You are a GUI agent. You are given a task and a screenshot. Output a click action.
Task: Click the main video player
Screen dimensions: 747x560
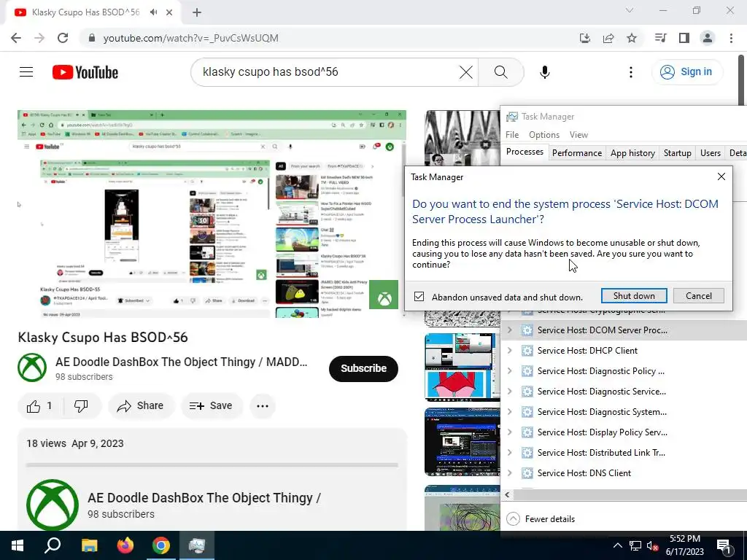click(x=212, y=214)
